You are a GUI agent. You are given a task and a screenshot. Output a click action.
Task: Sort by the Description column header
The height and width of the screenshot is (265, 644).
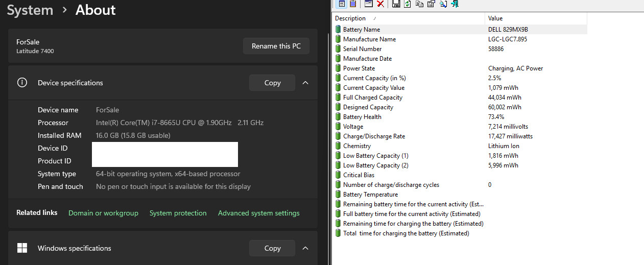[x=408, y=18]
